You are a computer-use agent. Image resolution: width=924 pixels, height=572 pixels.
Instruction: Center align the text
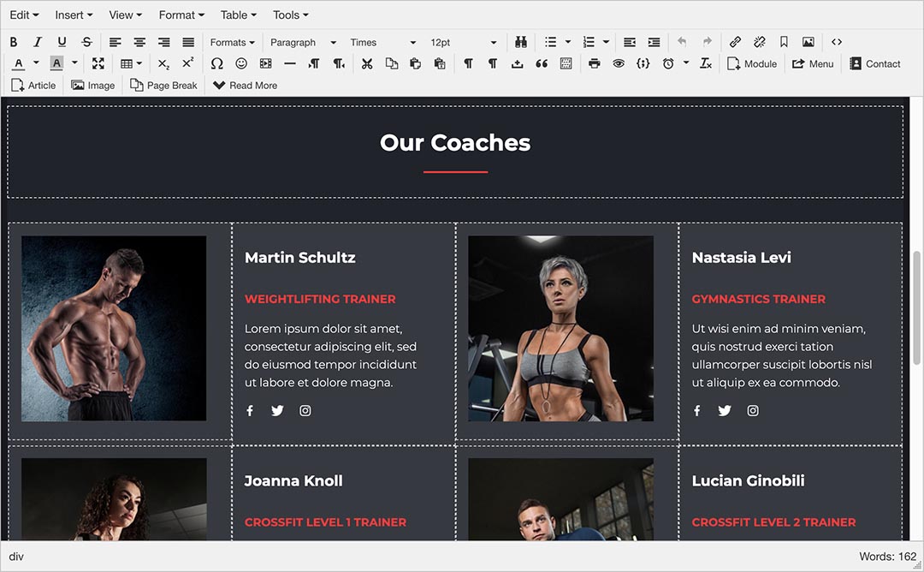pos(139,42)
